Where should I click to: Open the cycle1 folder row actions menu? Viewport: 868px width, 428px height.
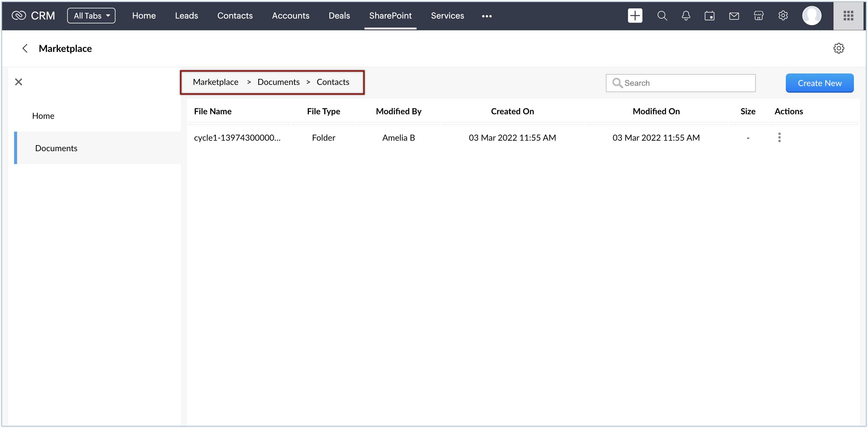click(780, 137)
